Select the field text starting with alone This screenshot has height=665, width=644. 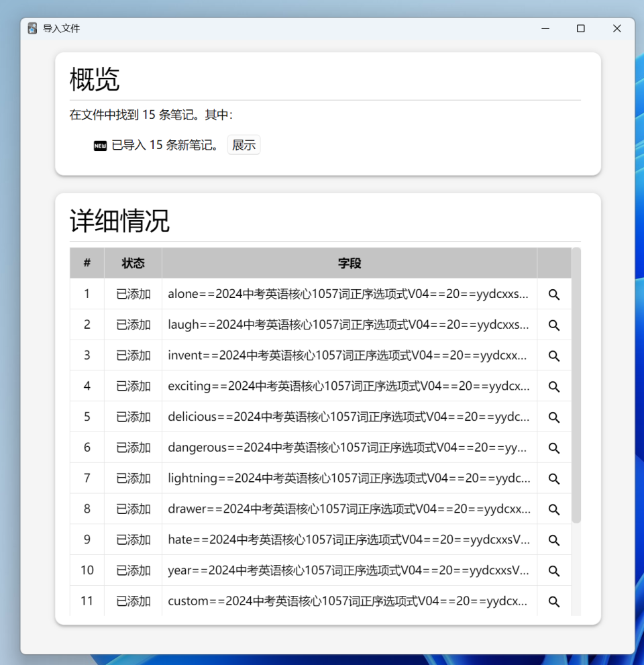348,294
